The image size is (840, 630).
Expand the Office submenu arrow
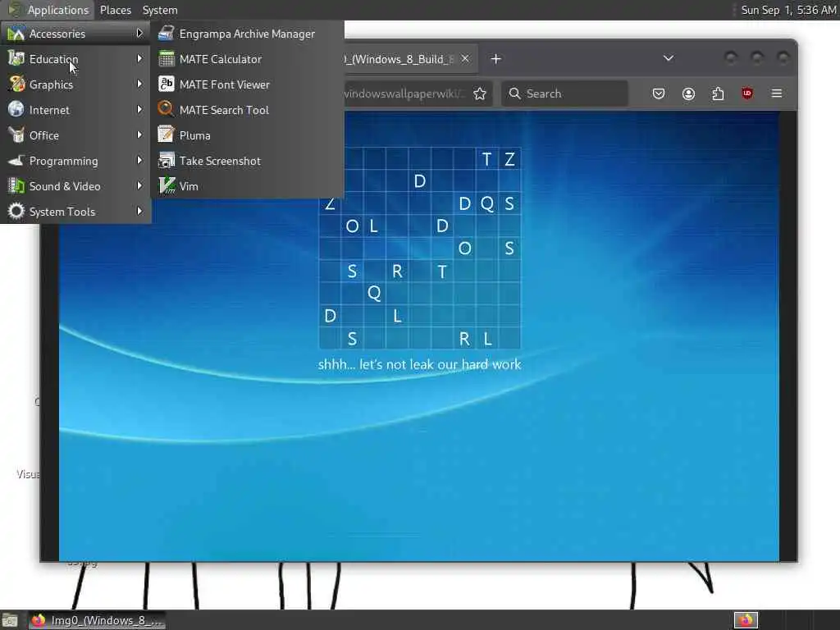point(139,135)
